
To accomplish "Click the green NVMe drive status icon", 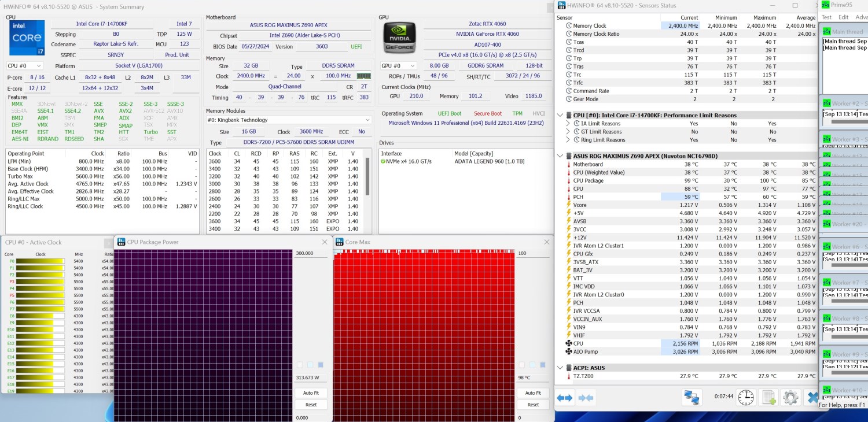I will (x=383, y=161).
